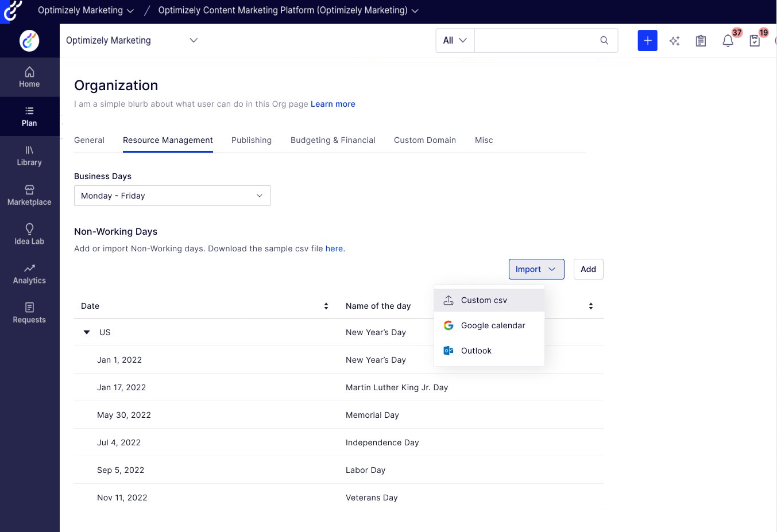Click the blue plus create button
The height and width of the screenshot is (532, 777).
pos(647,40)
